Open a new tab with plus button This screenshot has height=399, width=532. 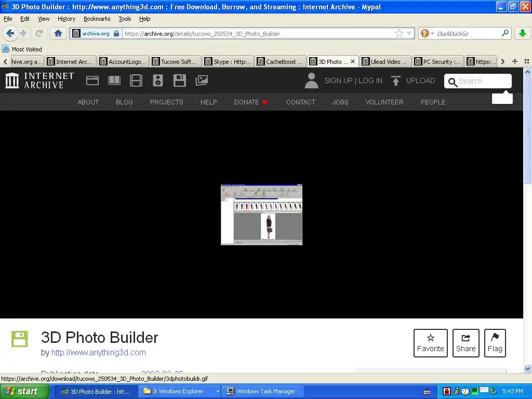pyautogui.click(x=515, y=61)
